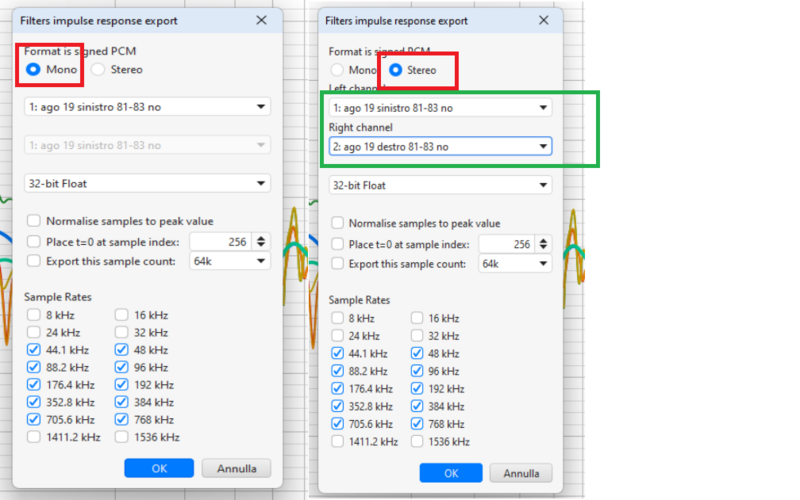Image resolution: width=800 pixels, height=500 pixels.
Task: Tick Place t=0 at sample index, right dialog
Action: pyautogui.click(x=338, y=244)
